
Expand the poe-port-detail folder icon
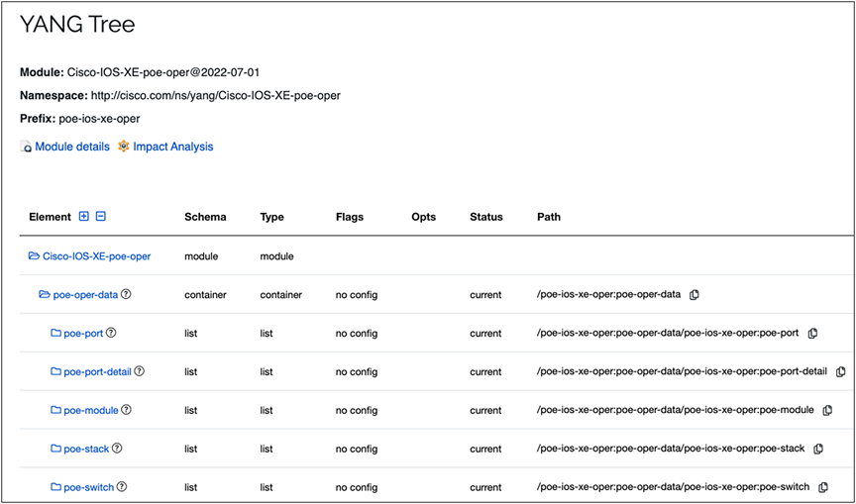click(x=55, y=371)
